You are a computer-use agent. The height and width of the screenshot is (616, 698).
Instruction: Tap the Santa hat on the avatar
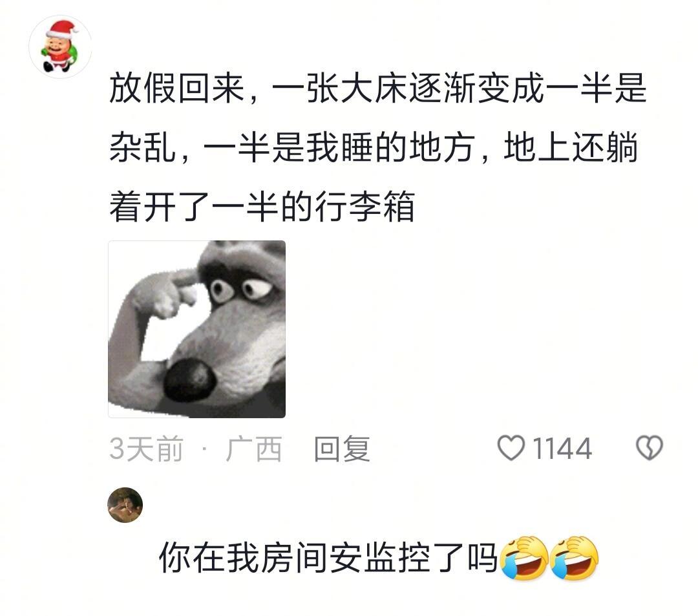tap(62, 29)
